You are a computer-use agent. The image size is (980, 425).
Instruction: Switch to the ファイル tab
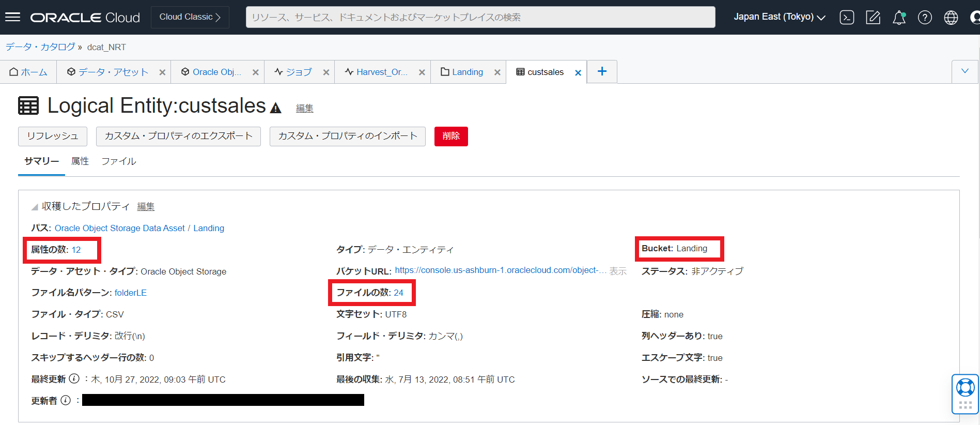119,161
